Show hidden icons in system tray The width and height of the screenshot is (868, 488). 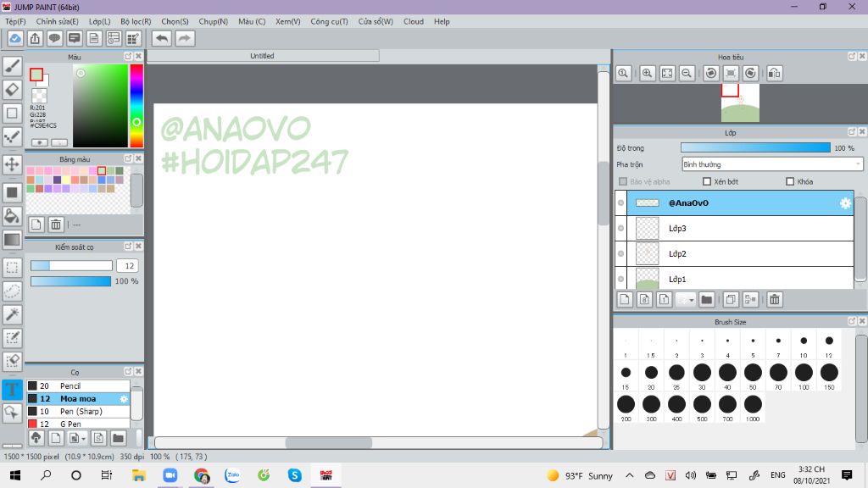point(630,475)
